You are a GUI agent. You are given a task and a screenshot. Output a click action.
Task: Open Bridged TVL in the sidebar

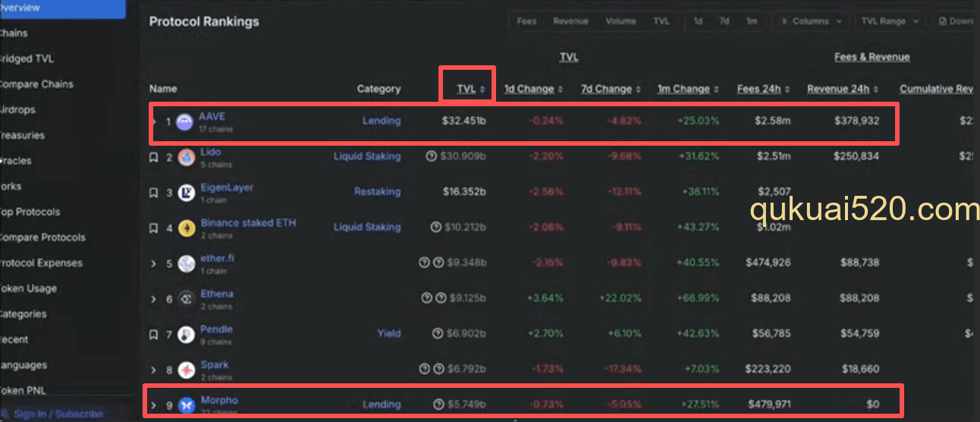click(27, 58)
